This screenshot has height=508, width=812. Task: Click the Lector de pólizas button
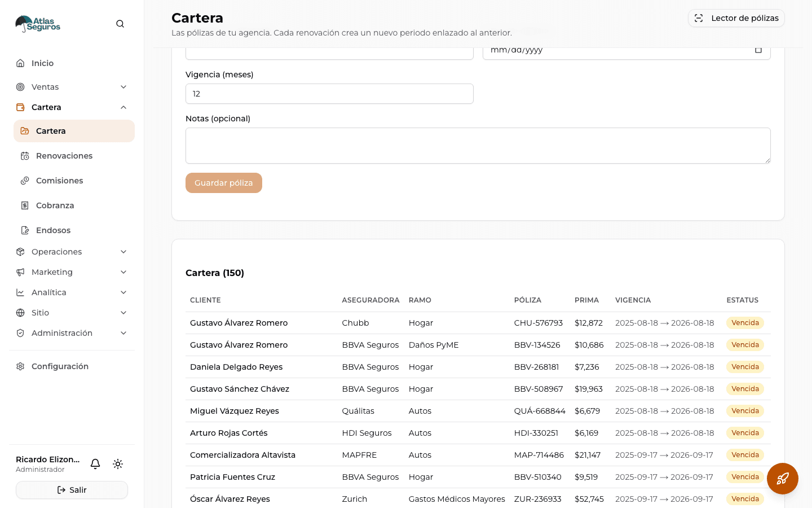click(736, 18)
